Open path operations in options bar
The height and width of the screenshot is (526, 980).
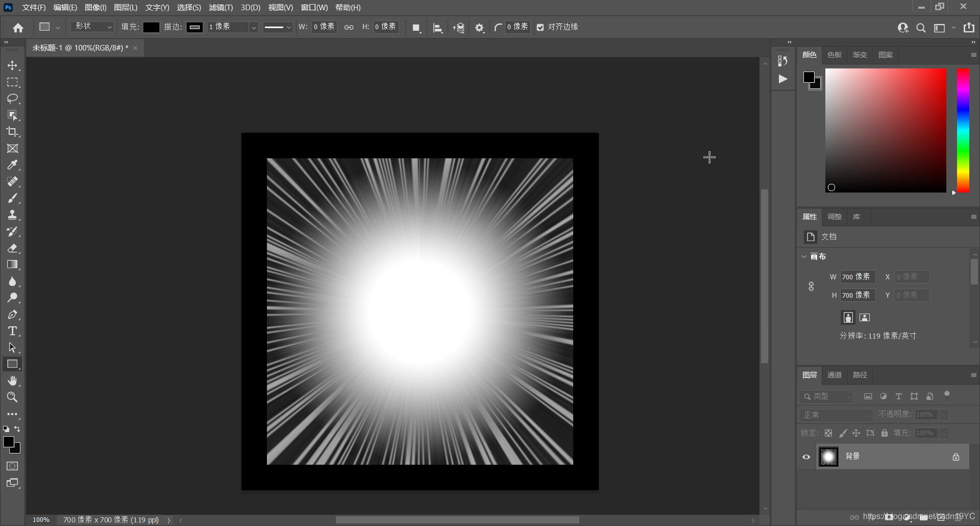416,28
